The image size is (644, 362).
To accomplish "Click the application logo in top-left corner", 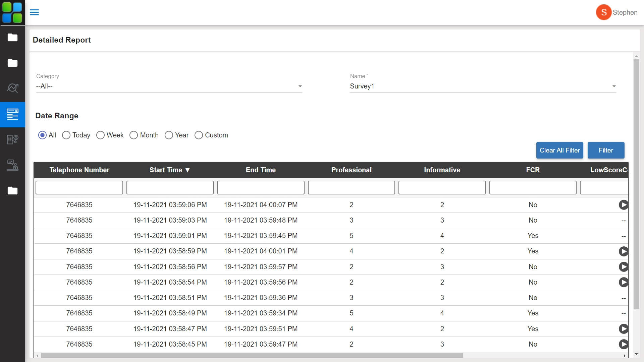I will click(x=12, y=12).
